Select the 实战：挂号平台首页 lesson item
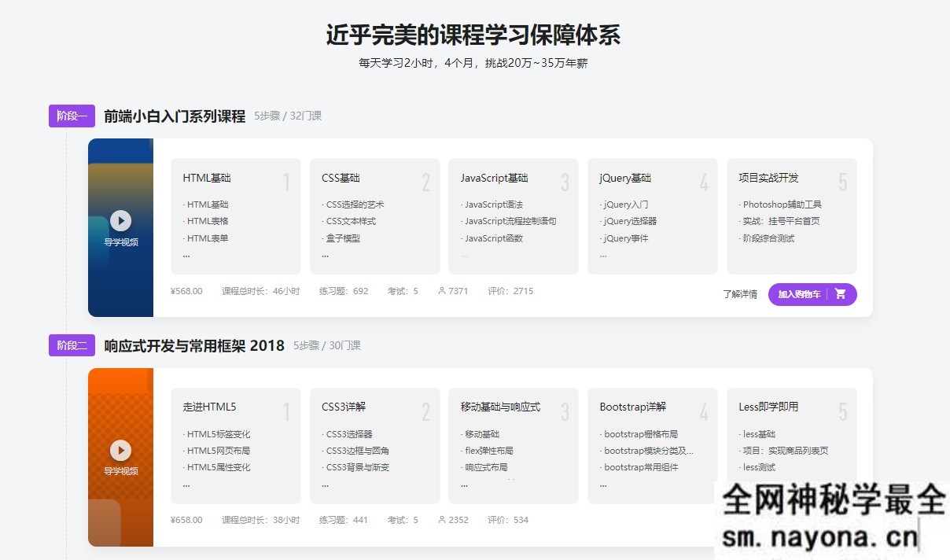 pyautogui.click(x=781, y=221)
